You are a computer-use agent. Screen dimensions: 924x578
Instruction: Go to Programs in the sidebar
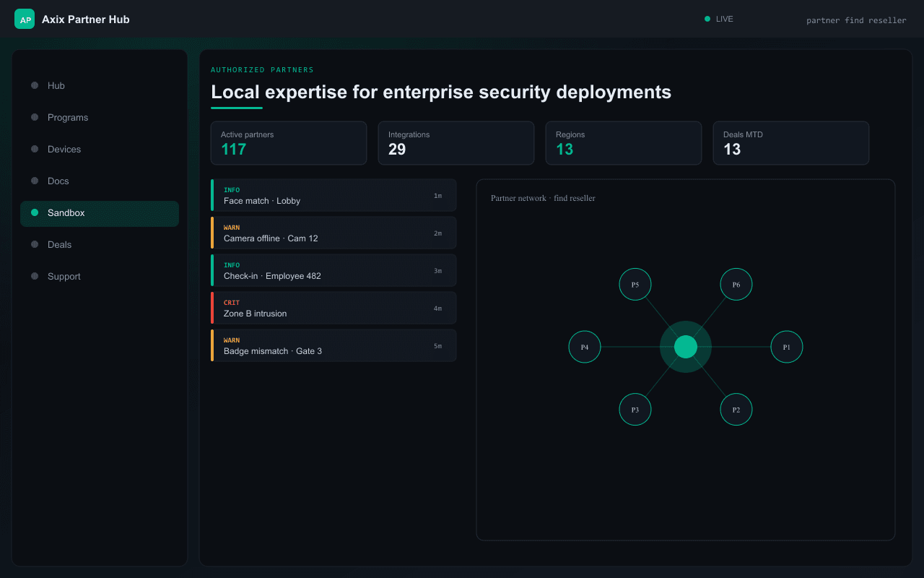tap(100, 117)
